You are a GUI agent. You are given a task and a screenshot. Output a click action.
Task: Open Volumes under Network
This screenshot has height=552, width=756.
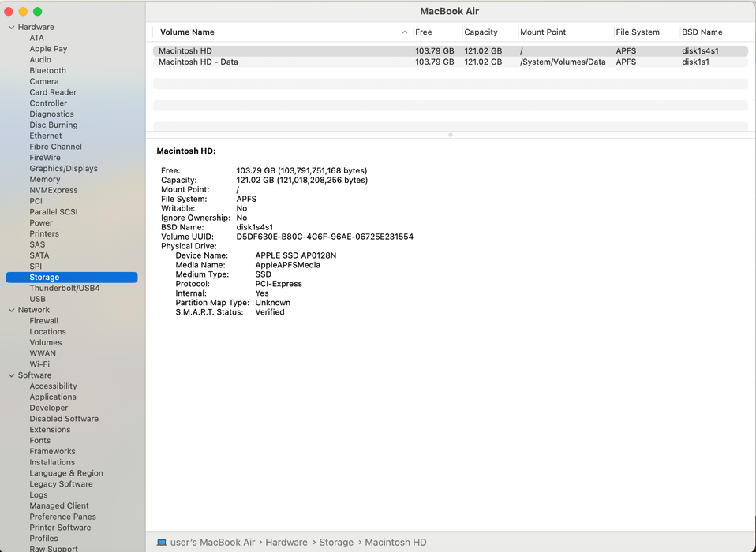pos(46,342)
